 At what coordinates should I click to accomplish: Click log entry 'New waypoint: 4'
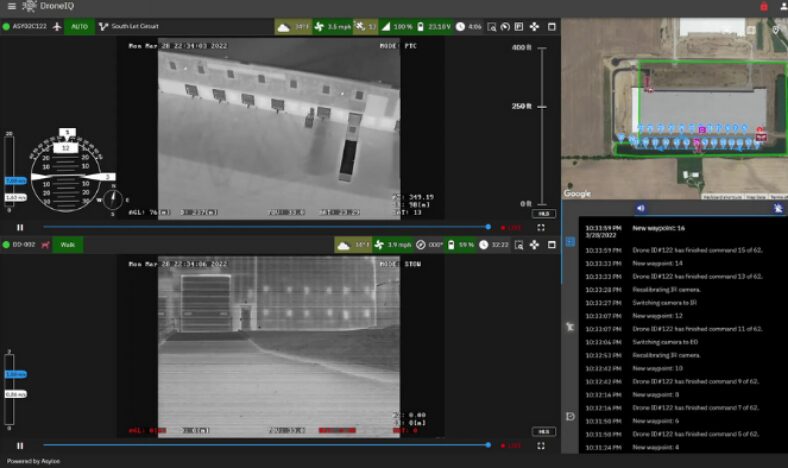click(x=655, y=447)
